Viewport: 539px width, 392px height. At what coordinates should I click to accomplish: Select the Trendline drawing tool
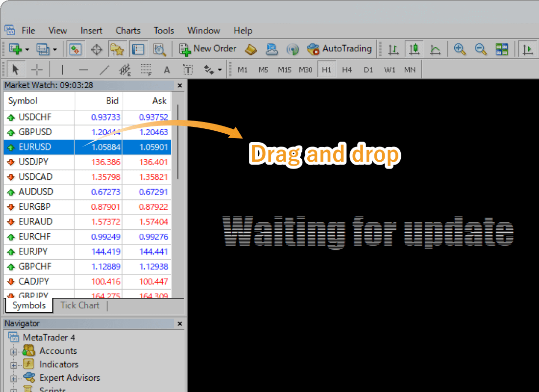pyautogui.click(x=104, y=69)
